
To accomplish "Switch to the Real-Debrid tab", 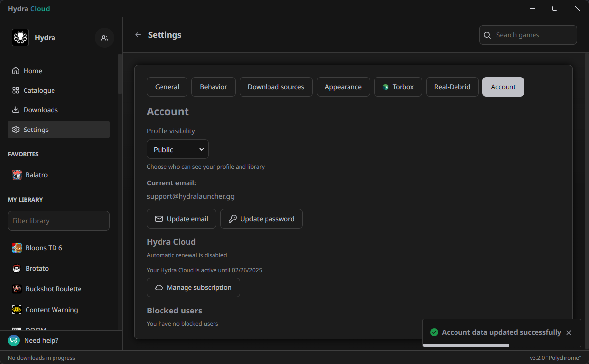I will click(452, 87).
